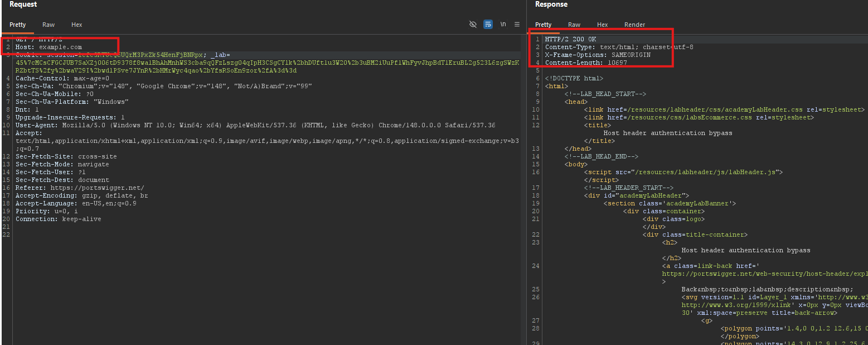
Task: Click the Content-Type: text/html response header
Action: pyautogui.click(x=619, y=47)
